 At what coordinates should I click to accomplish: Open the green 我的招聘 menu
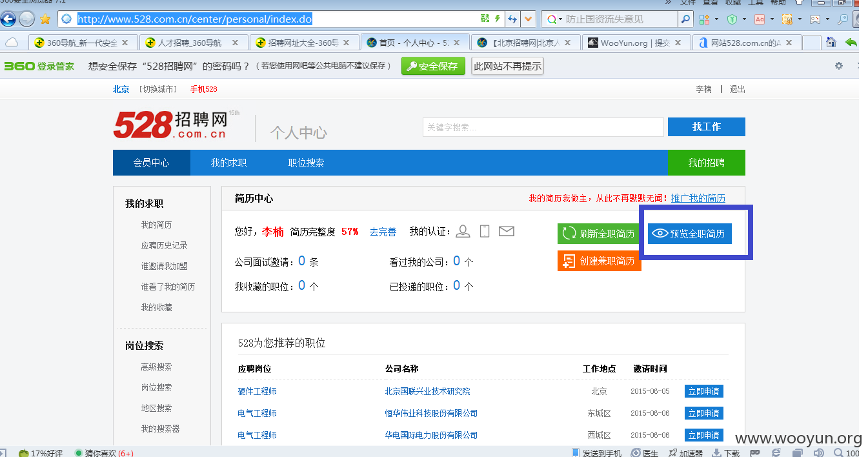tap(707, 163)
